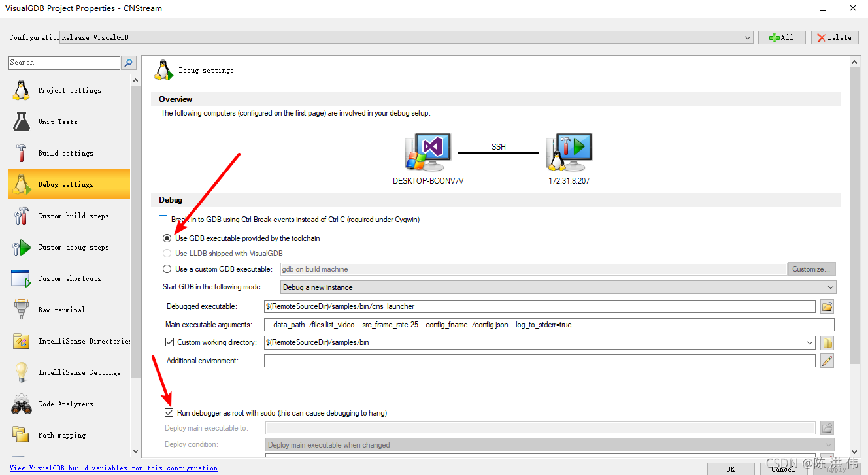Click Add configuration button
The image size is (868, 475).
click(782, 37)
